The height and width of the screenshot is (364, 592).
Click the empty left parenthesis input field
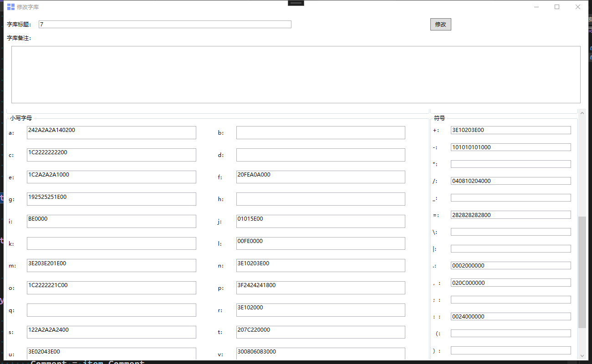tap(511, 334)
